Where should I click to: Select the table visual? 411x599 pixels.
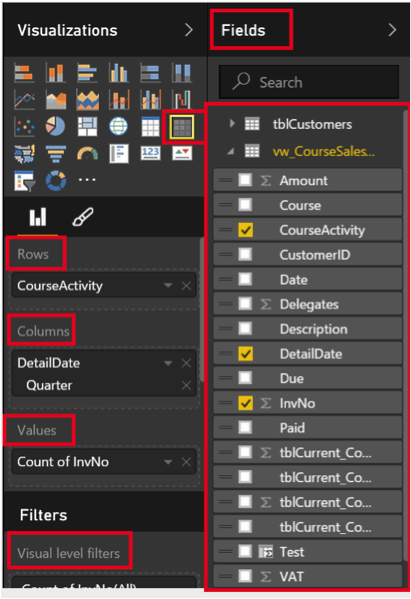(150, 126)
